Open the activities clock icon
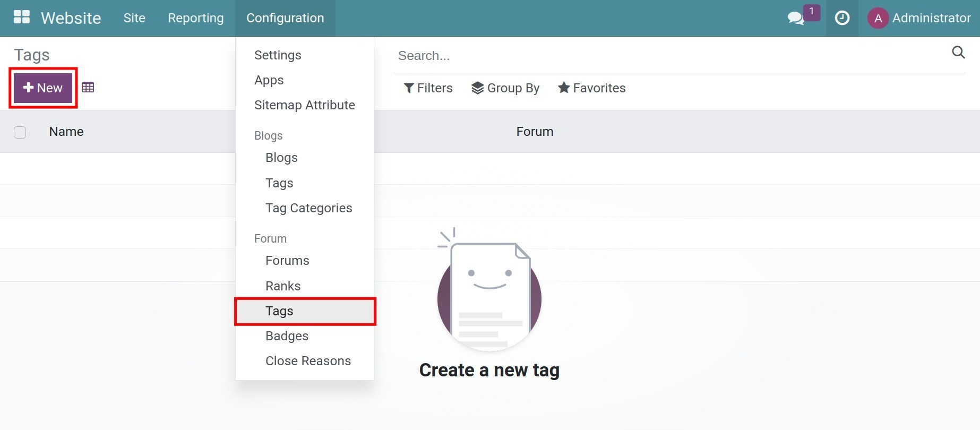This screenshot has height=430, width=980. tap(842, 18)
